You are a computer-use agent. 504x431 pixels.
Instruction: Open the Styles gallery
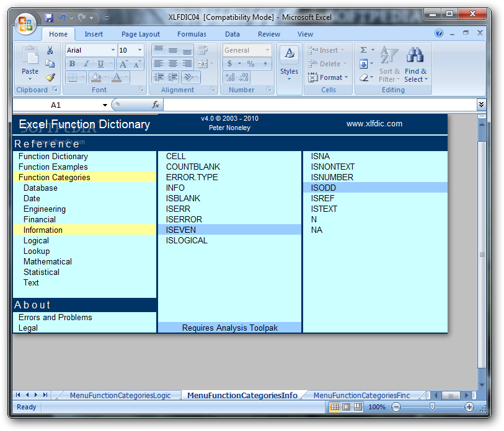(289, 63)
